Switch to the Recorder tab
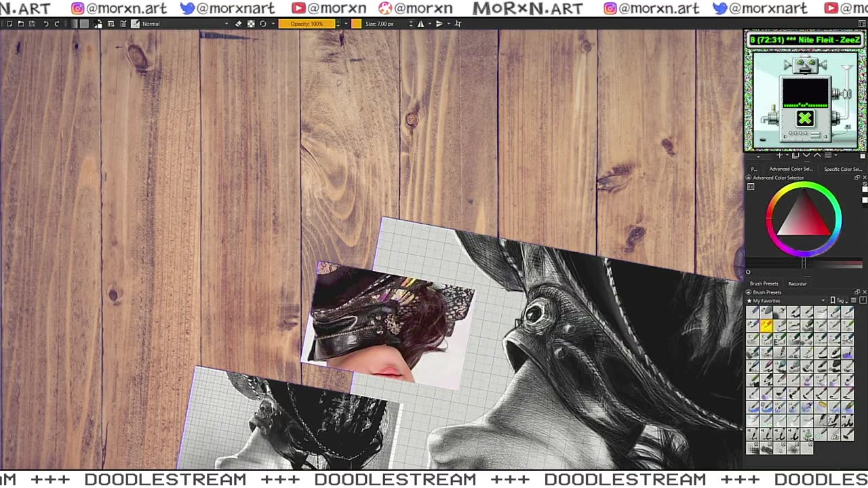This screenshot has width=868, height=488. pyautogui.click(x=797, y=283)
